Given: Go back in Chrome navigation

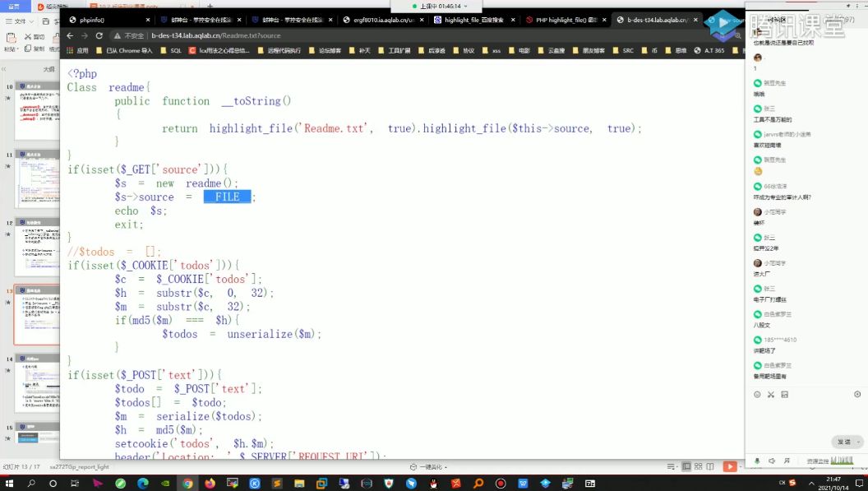Looking at the screenshot, I should click(x=70, y=35).
